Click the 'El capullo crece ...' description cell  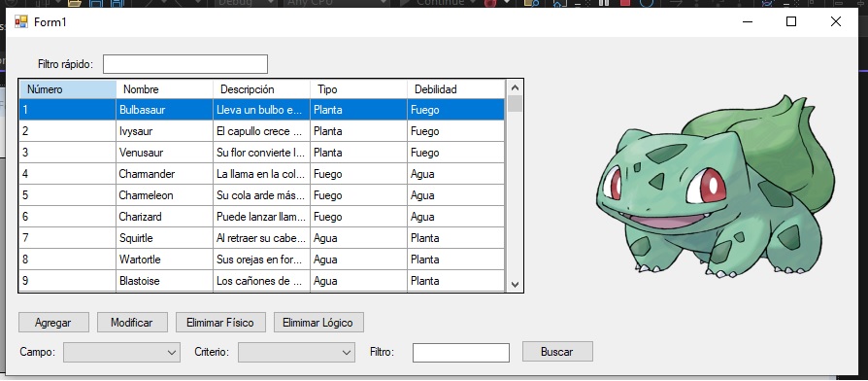(x=261, y=131)
